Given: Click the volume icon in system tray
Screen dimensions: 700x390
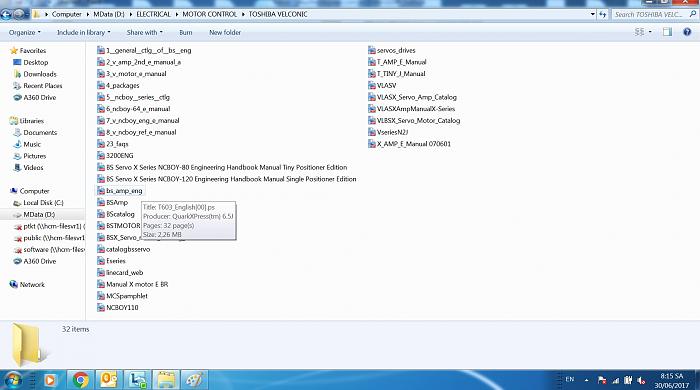Looking at the screenshot, I should pos(642,380).
